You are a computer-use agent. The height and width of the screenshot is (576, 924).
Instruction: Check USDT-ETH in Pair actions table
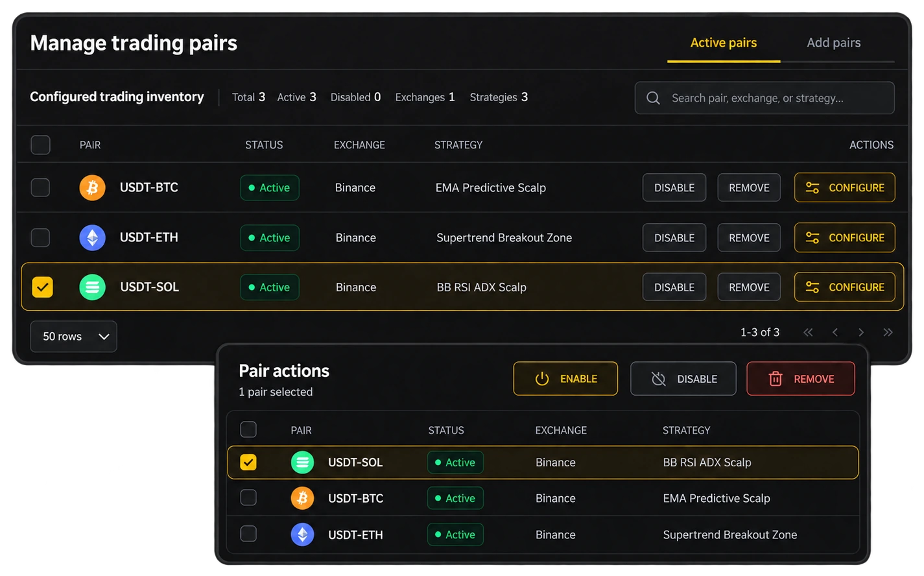(248, 534)
